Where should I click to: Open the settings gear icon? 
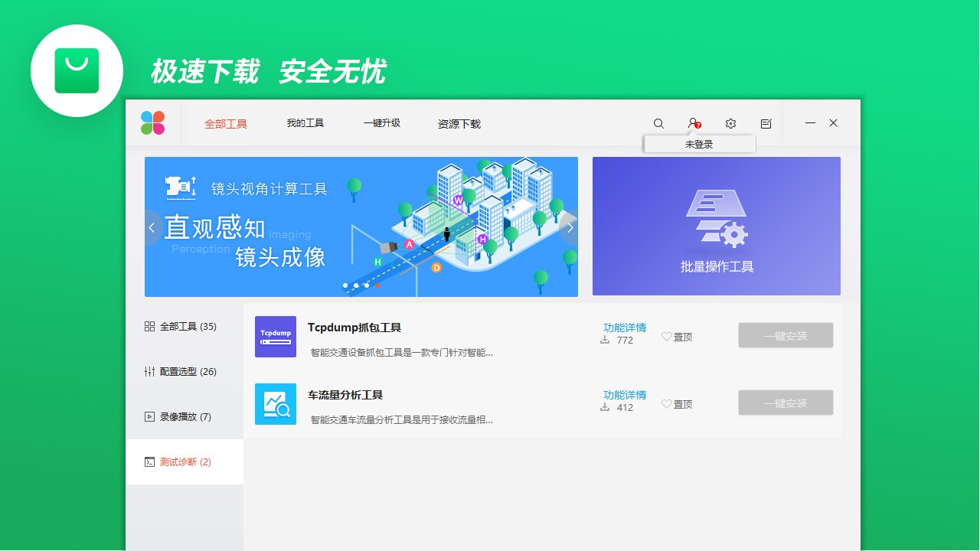[x=730, y=123]
